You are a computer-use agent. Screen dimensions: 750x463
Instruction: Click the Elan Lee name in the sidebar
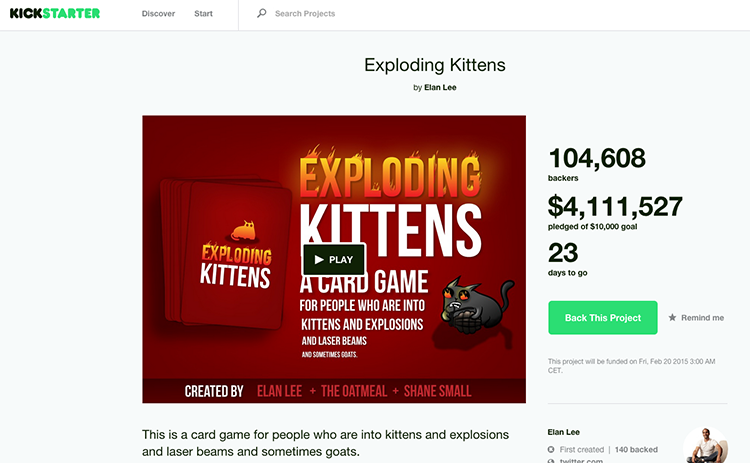pyautogui.click(x=563, y=432)
